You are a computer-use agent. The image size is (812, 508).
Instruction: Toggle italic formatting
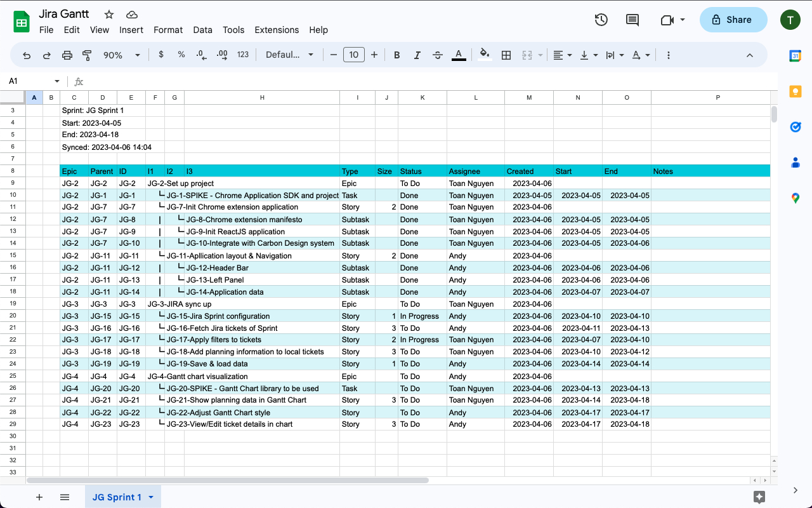click(x=417, y=55)
